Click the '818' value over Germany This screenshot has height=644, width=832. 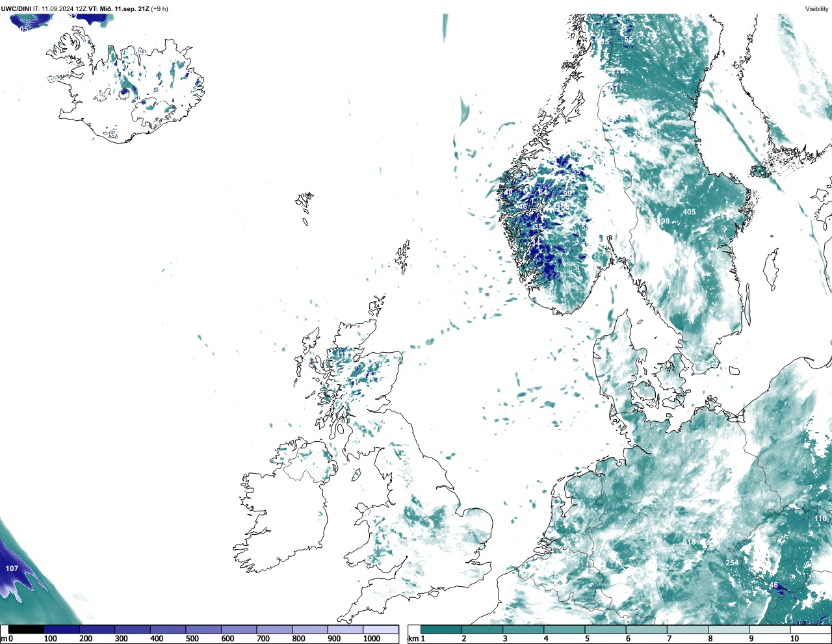tap(689, 541)
